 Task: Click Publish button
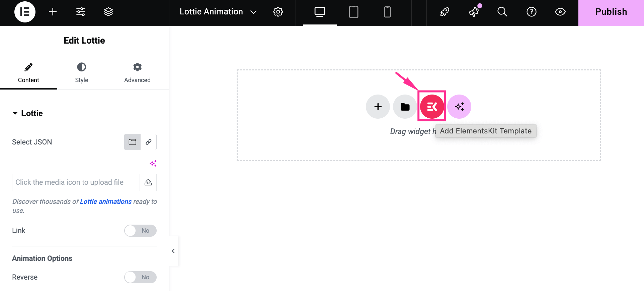611,13
